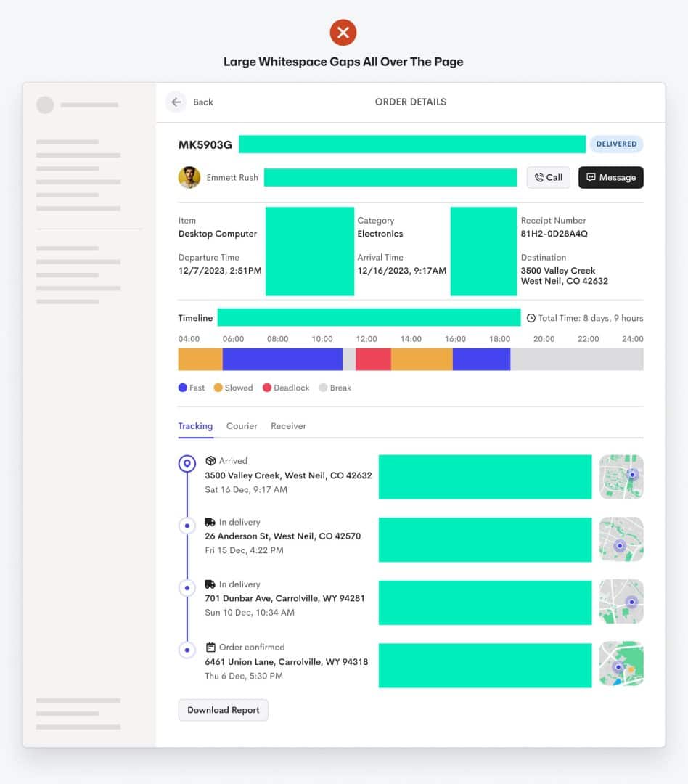Click the Arrived location pin marker
Image resolution: width=688 pixels, height=784 pixels.
(187, 464)
